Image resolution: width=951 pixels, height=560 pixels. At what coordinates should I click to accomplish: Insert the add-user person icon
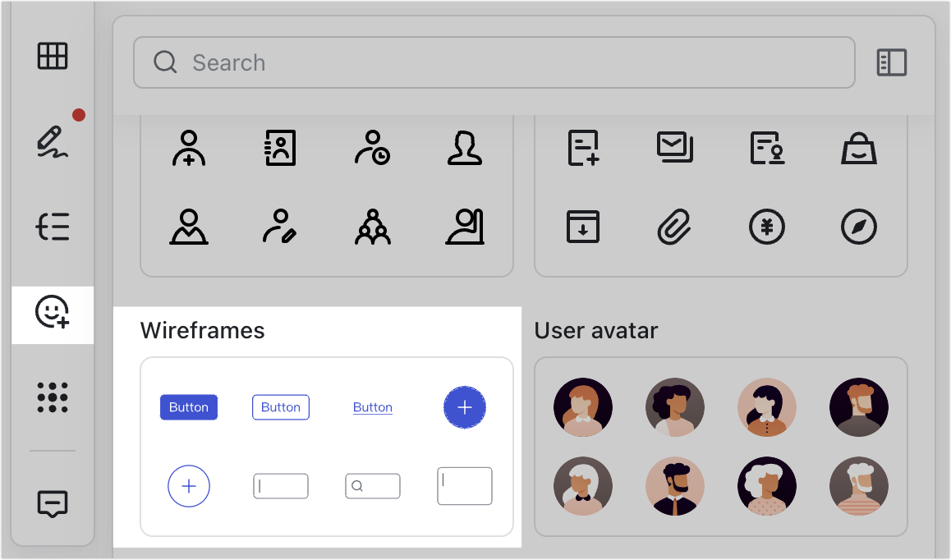point(189,148)
